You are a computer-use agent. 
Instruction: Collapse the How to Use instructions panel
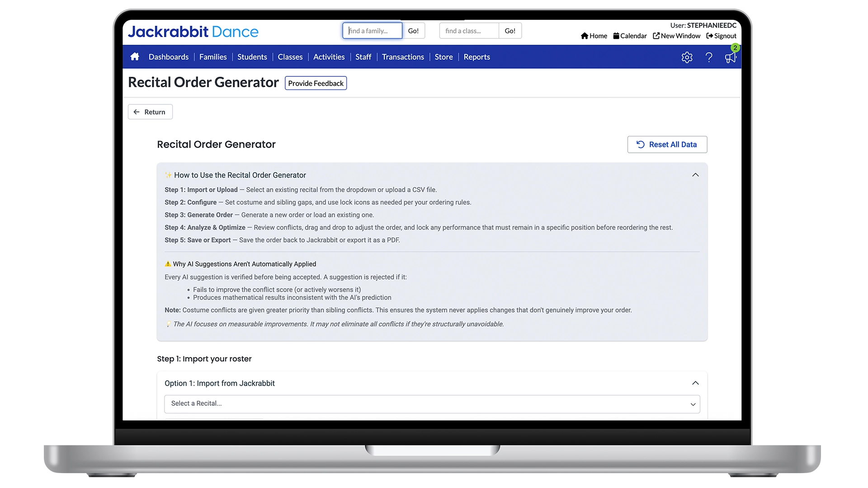[x=695, y=175]
